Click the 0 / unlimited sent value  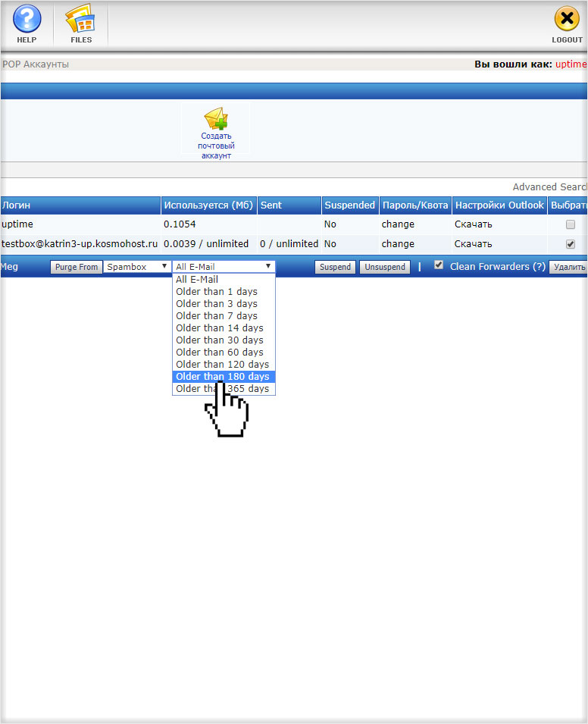[289, 244]
